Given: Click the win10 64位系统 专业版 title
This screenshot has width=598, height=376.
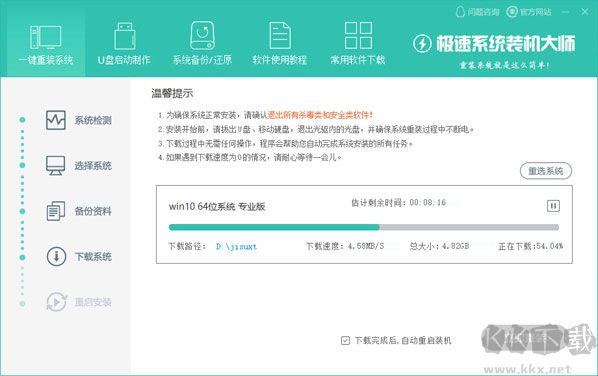Looking at the screenshot, I should tap(217, 207).
